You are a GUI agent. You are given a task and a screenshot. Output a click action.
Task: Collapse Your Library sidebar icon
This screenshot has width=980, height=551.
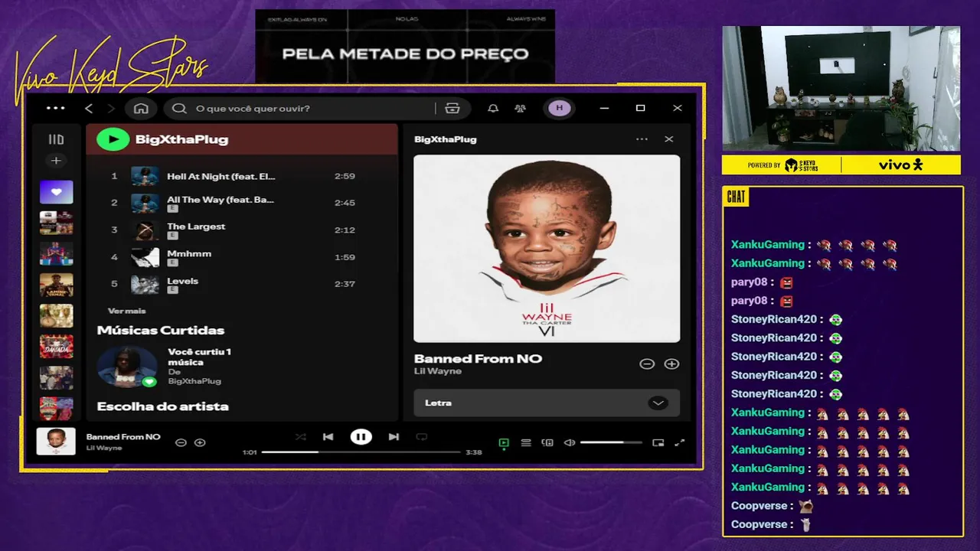56,139
